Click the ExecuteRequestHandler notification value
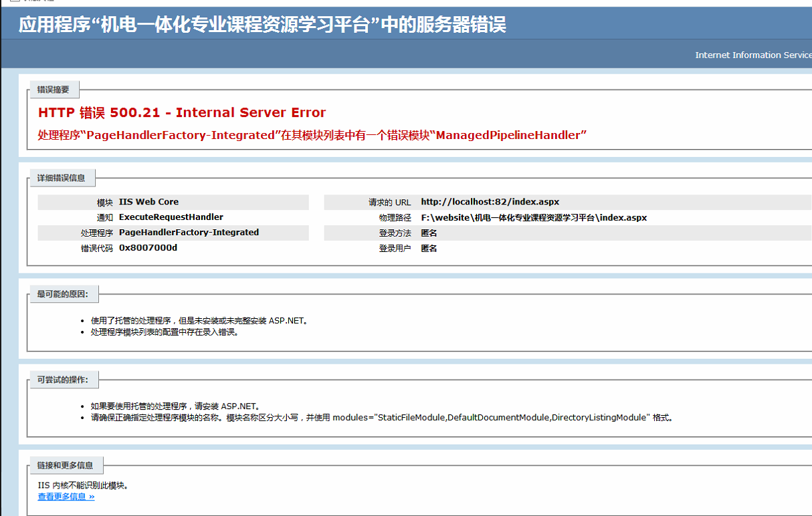Screen dimensions: 812x516 (171, 217)
